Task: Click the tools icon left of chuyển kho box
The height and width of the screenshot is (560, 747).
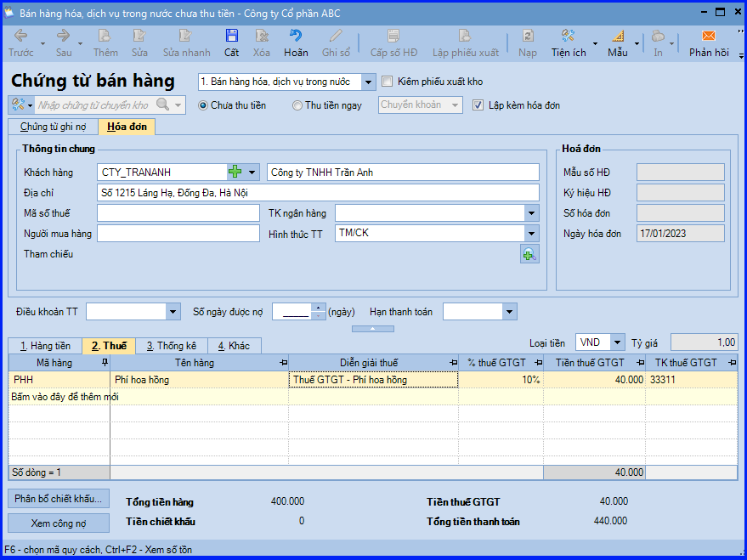Action: click(18, 105)
